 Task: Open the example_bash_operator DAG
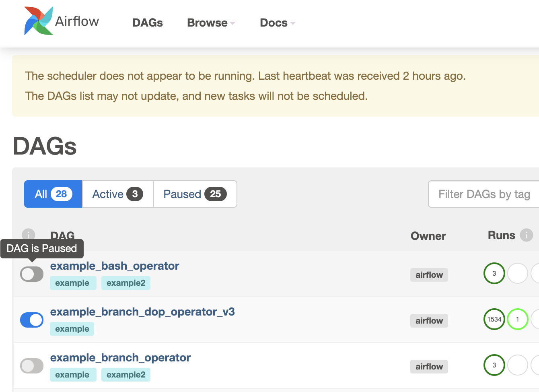pyautogui.click(x=115, y=266)
